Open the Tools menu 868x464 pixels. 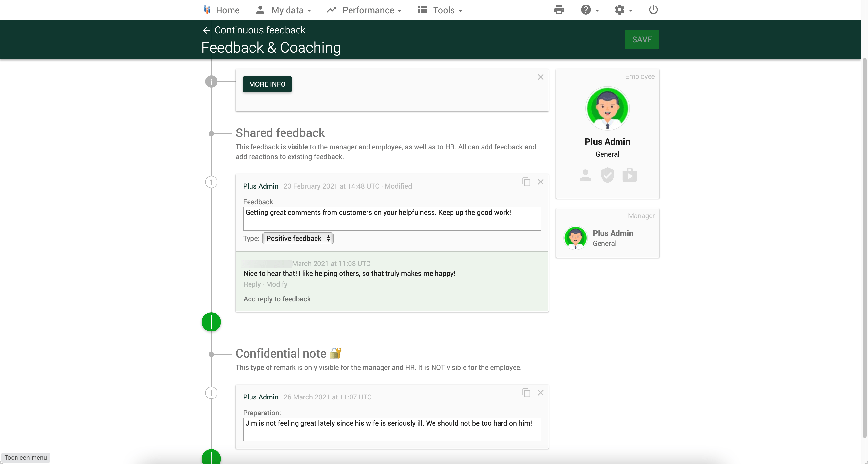coord(440,10)
